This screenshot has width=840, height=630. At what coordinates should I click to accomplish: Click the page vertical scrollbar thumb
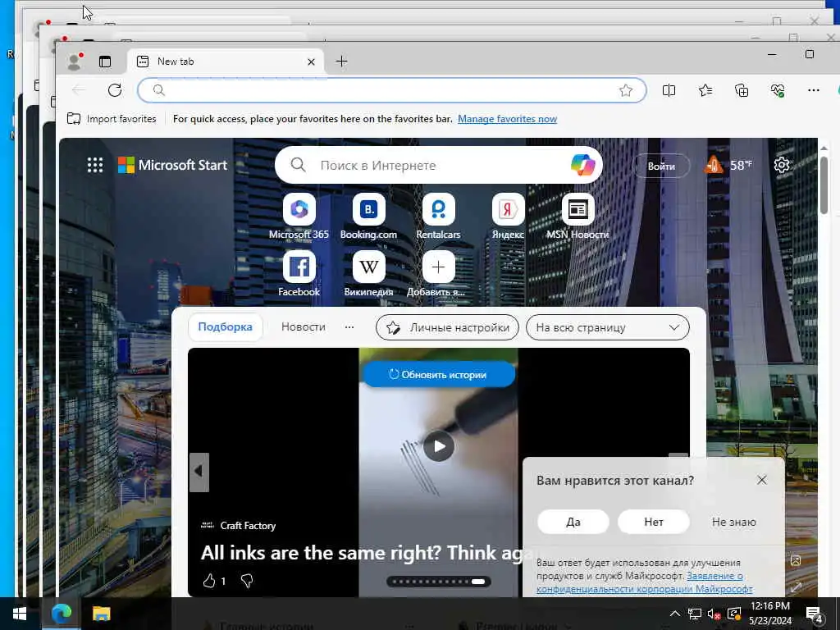824,185
